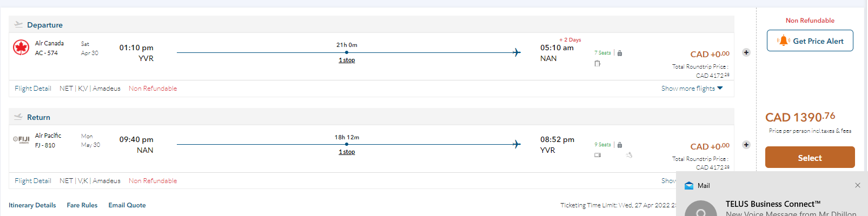Click the bell icon in Get Price Alert
Image resolution: width=868 pixels, height=216 pixels.
(783, 41)
